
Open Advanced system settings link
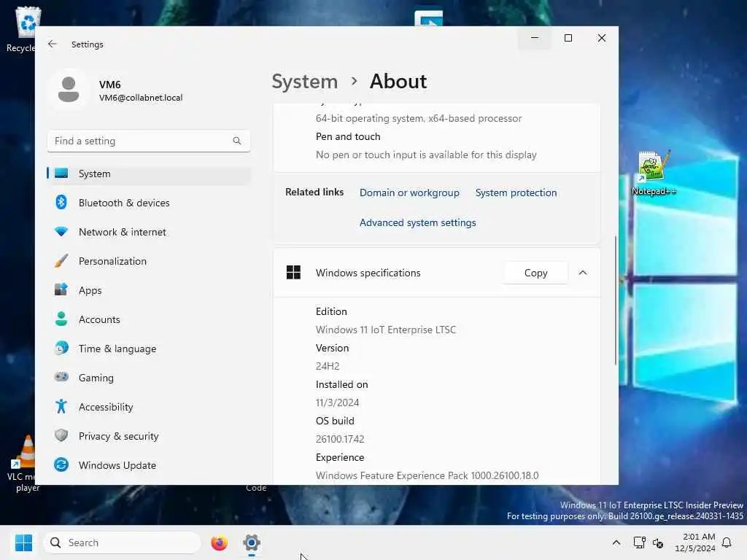point(417,223)
